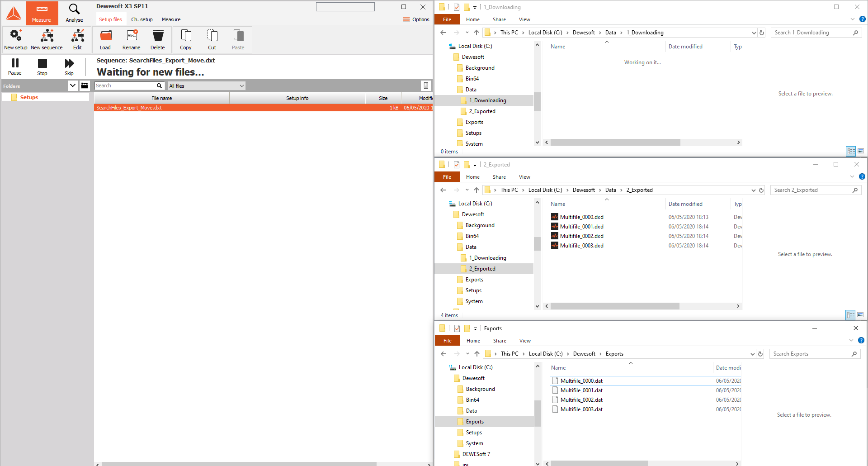Sort by Date modified in 2_Exported window
Viewport: 868px width, 466px height.
[x=685, y=204]
